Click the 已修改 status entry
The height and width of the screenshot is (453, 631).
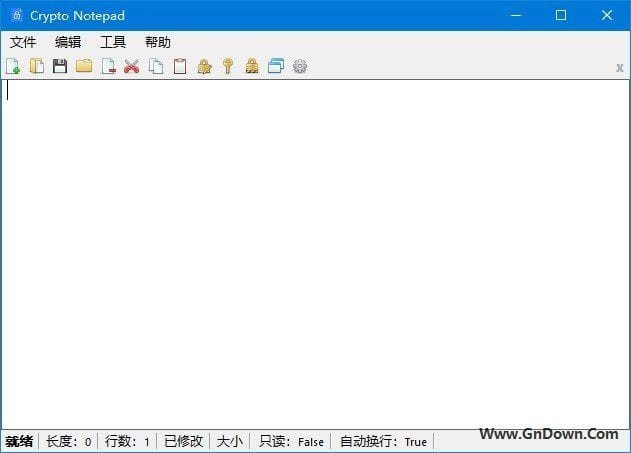184,441
